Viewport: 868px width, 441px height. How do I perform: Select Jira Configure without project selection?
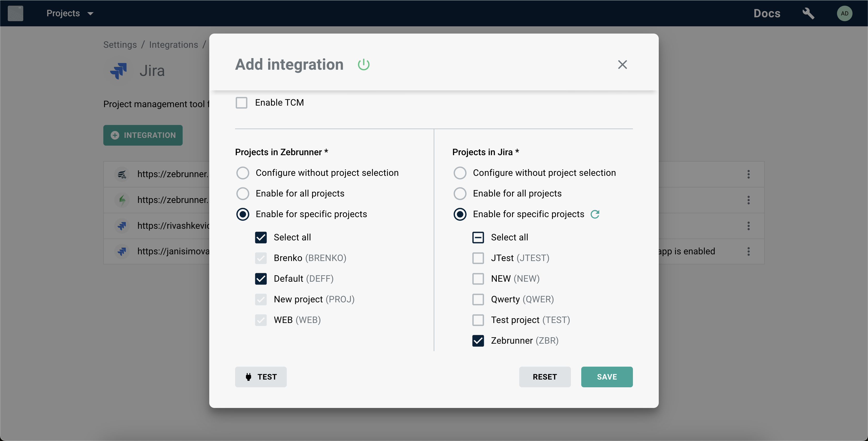(460, 173)
